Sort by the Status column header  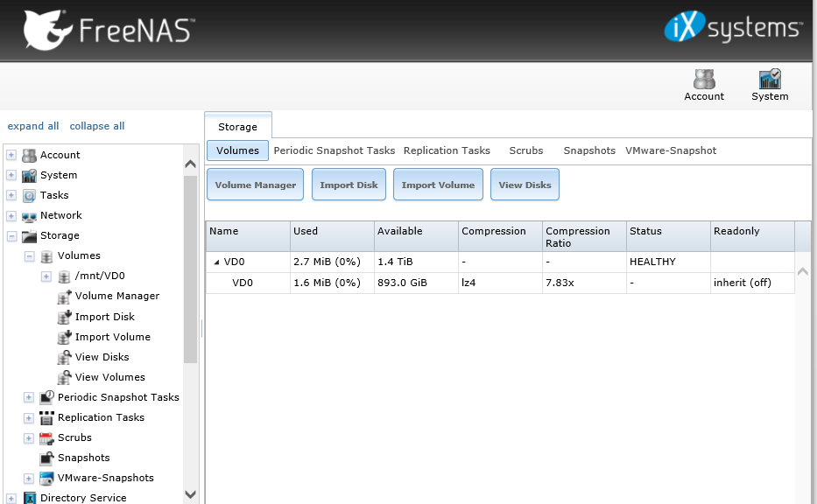pyautogui.click(x=668, y=237)
